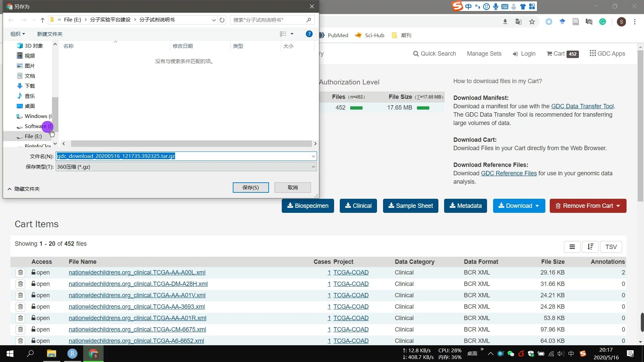Open Chrome downloads icon in toolbar

505,22
